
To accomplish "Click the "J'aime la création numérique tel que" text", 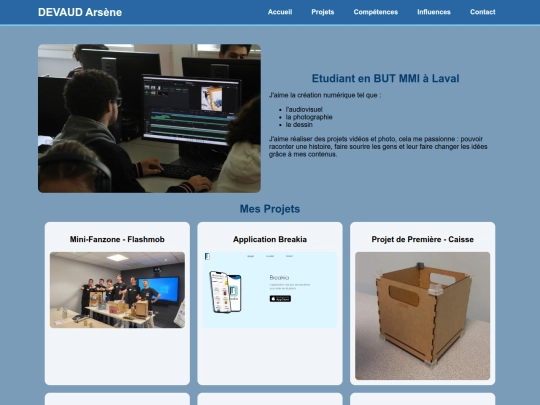I will pyautogui.click(x=325, y=95).
